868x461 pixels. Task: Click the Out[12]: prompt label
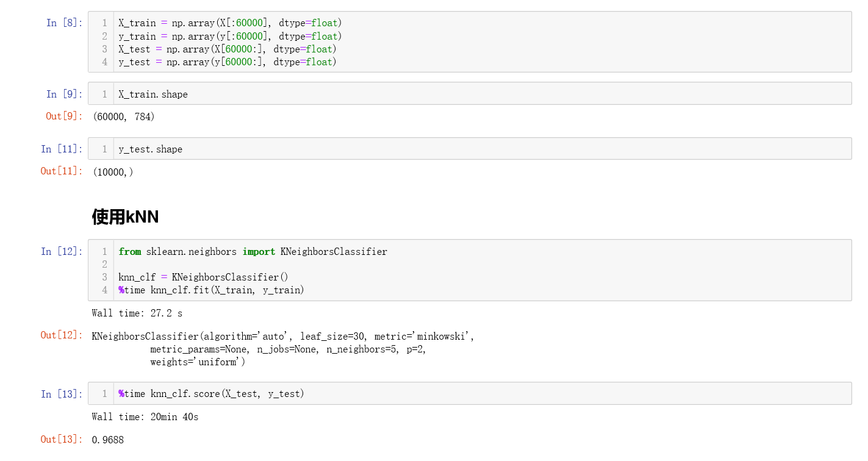62,335
